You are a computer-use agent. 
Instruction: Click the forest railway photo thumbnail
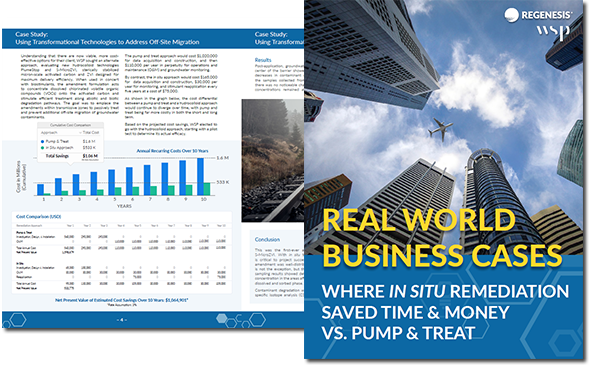tap(273, 160)
